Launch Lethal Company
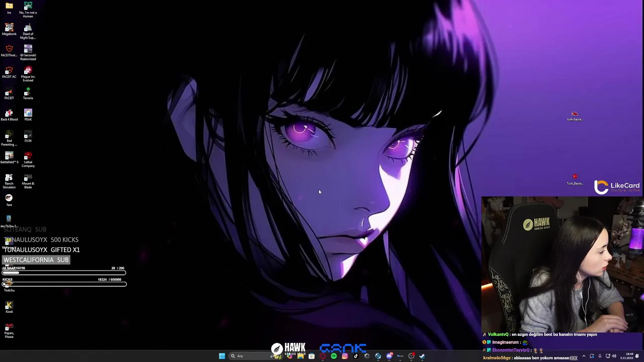 28,159
